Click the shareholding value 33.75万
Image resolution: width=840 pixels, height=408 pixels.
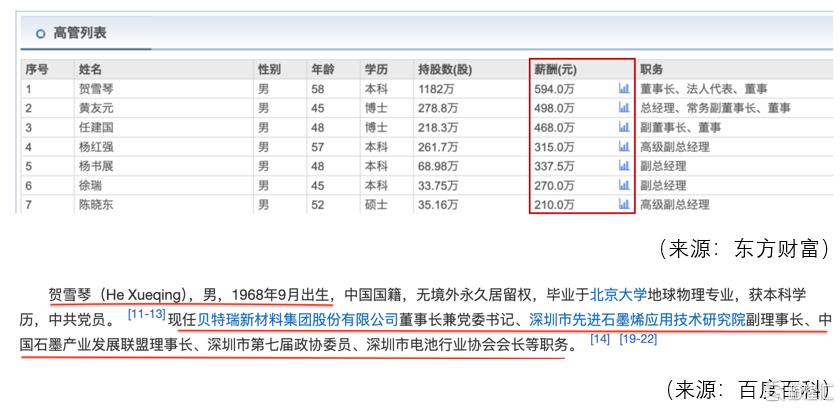[438, 185]
